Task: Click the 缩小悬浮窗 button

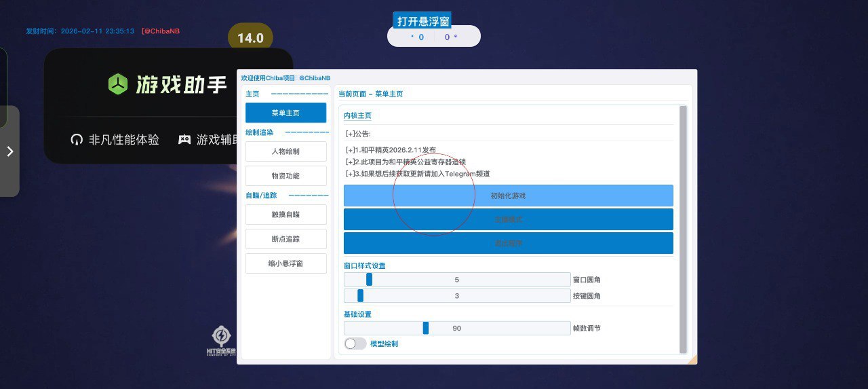Action: pos(285,263)
